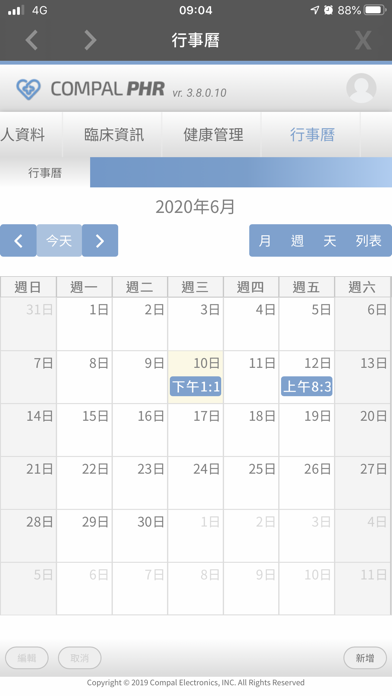392x696 pixels.
Task: Select 20日 Saturday cell
Action: [x=363, y=430]
